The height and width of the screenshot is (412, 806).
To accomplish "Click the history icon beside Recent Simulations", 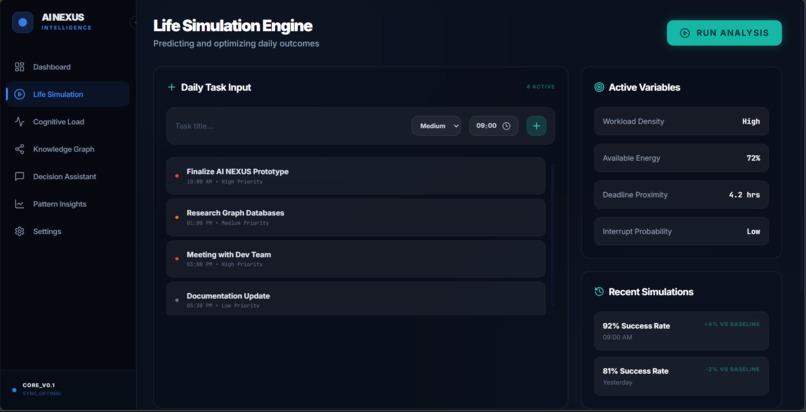I will (599, 292).
